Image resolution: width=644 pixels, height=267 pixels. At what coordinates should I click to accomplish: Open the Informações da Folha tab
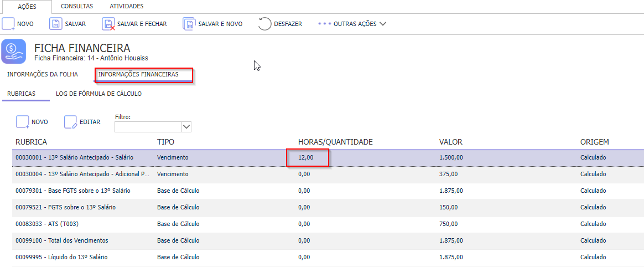pos(42,74)
